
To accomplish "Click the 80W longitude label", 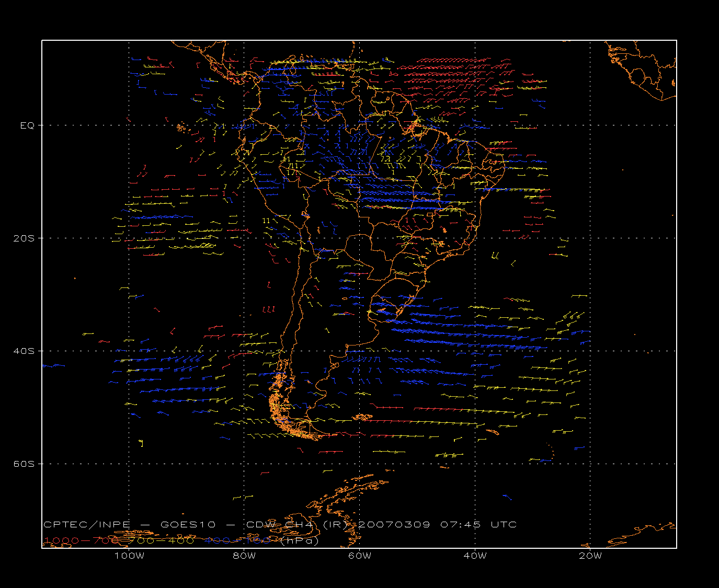I will [245, 556].
